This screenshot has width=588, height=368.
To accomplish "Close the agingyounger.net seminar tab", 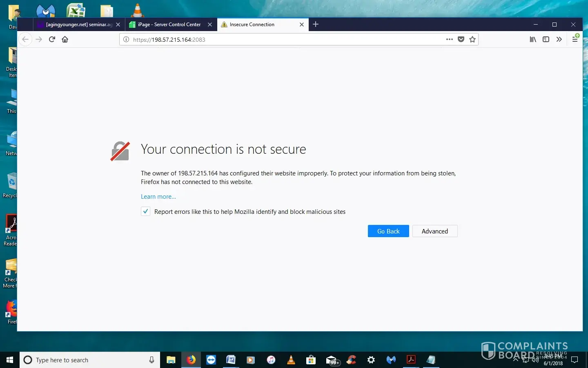I will [x=118, y=25].
